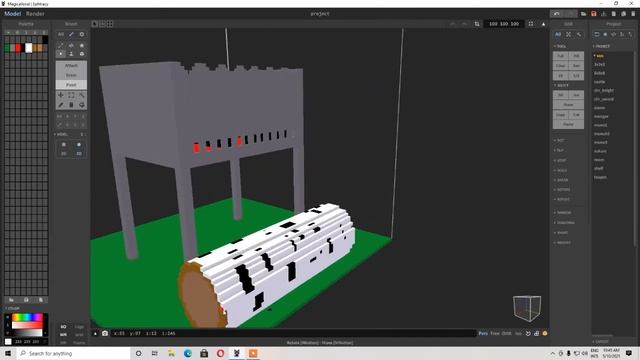Click the Windows Start button
The image size is (640, 360).
(x=8, y=353)
